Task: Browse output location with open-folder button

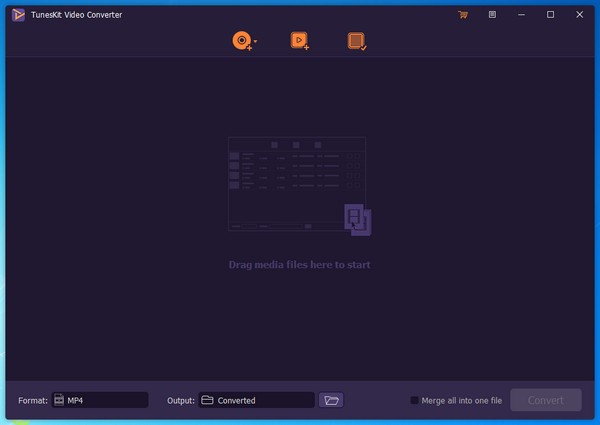Action: [332, 400]
